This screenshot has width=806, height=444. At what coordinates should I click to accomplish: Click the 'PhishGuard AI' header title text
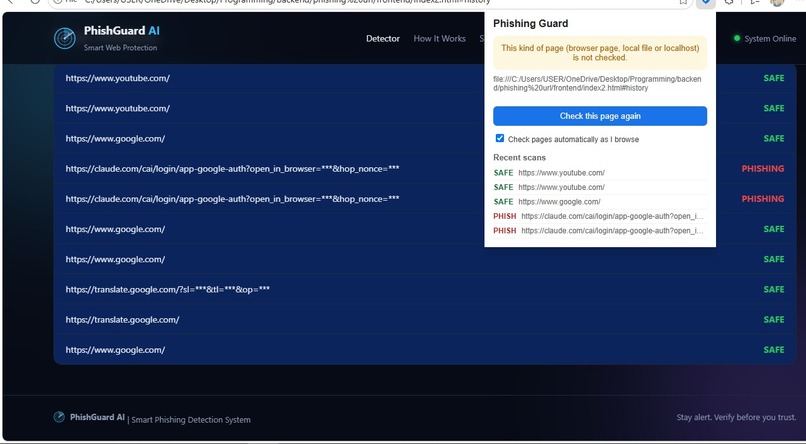(122, 31)
